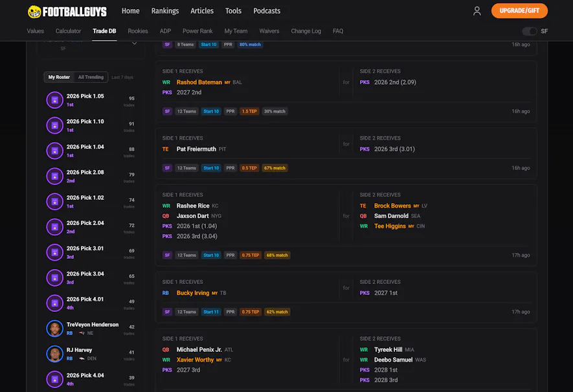Switch to the All Trending view
Screen dimensions: 573x392
tap(91, 76)
